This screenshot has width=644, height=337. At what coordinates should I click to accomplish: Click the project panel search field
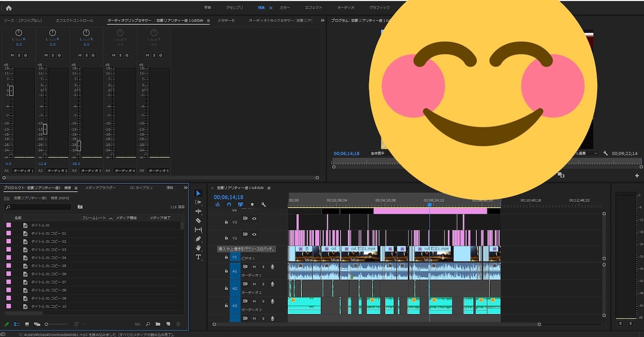[x=37, y=207]
